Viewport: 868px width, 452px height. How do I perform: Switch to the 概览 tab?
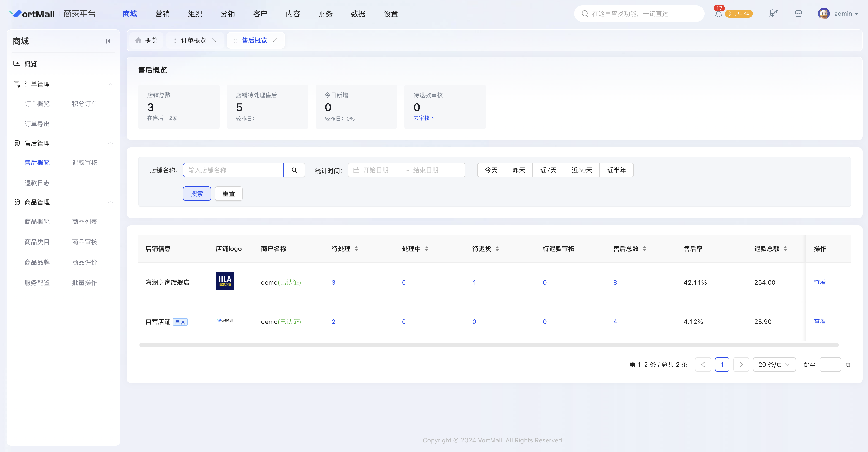tap(146, 41)
